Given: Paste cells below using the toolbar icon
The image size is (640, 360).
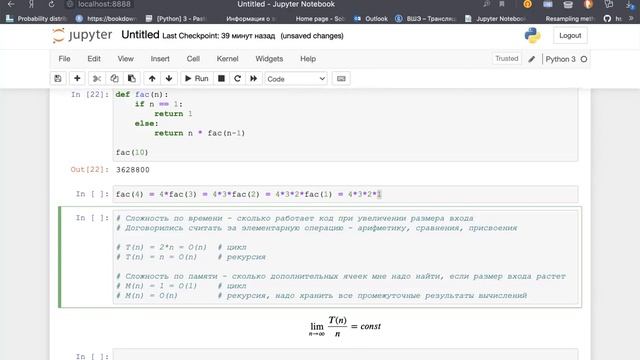Looking at the screenshot, I should click(x=132, y=78).
